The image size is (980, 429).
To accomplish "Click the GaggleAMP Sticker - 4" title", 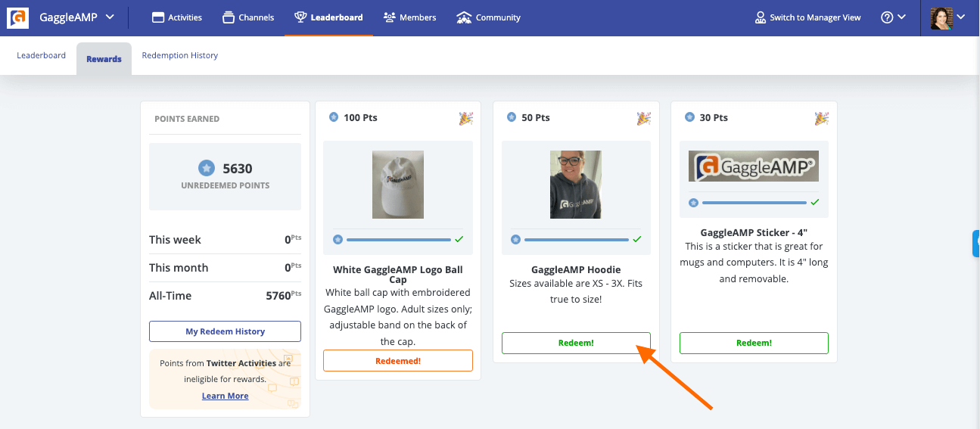I will point(754,232).
